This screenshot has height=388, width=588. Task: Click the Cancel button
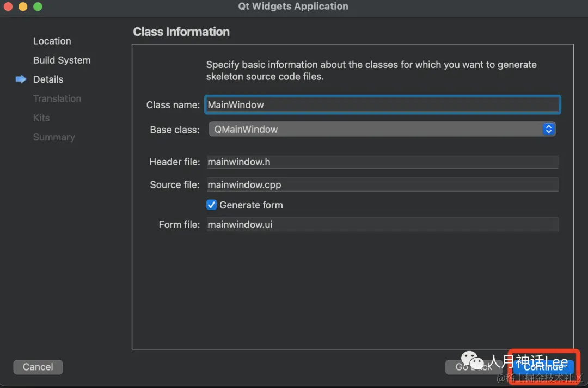(38, 367)
